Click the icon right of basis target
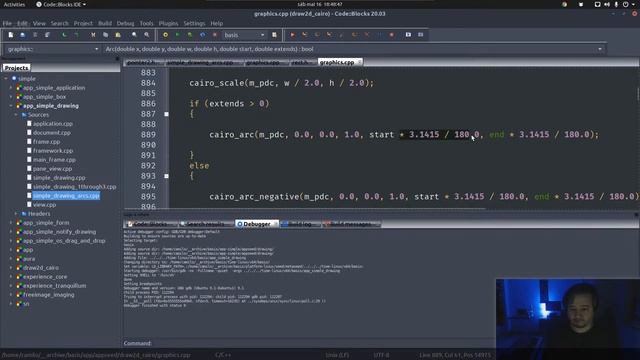Image resolution: width=640 pixels, height=360 pixels. click(x=274, y=35)
